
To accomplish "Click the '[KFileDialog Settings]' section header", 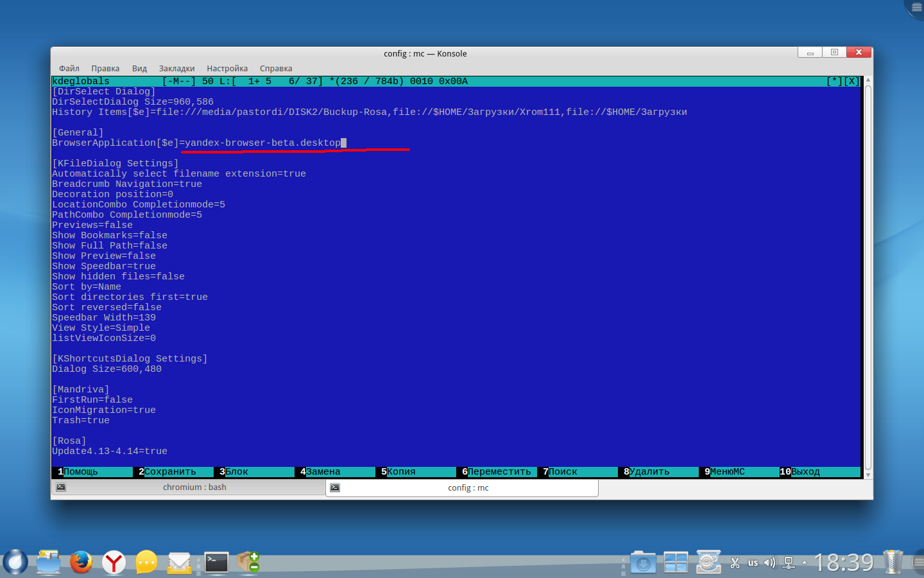I will tap(116, 164).
